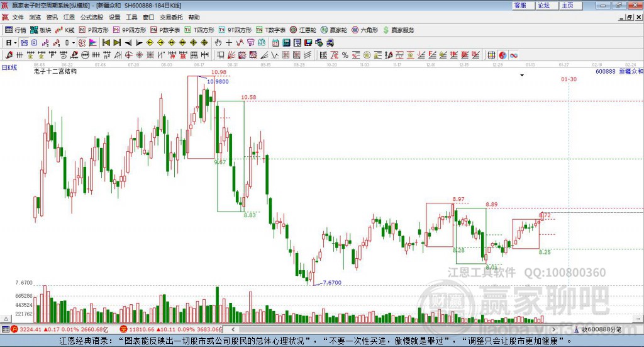Screen dimensions: 644x347
Task: Open the 赢家轮 wheel tool
Action: pos(334,30)
